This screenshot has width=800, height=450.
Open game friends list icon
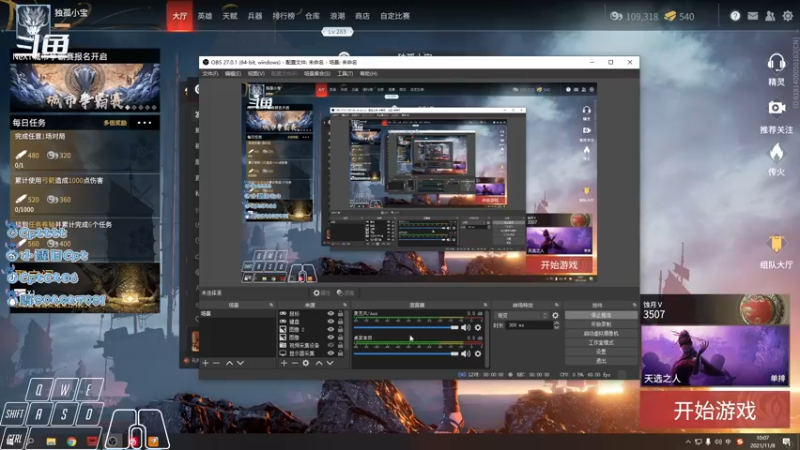(x=770, y=16)
